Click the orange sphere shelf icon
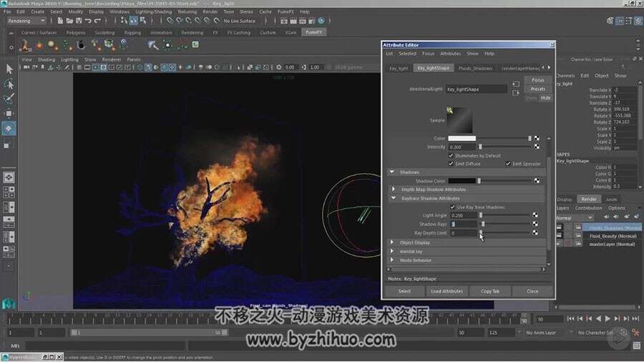The image size is (644, 362). 39,45
